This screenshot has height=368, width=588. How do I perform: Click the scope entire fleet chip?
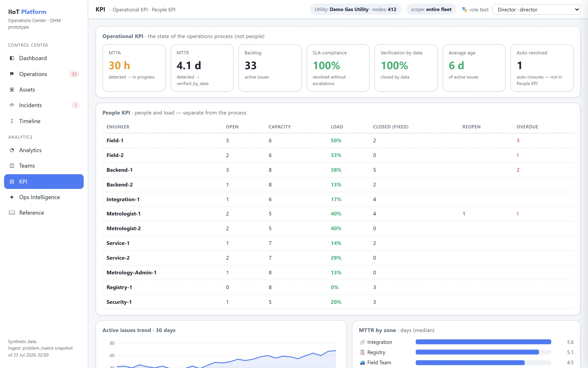[431, 9]
